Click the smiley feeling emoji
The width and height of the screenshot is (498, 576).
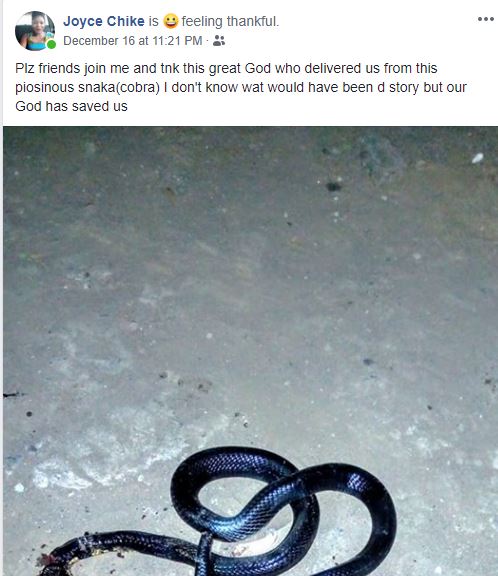pos(171,21)
